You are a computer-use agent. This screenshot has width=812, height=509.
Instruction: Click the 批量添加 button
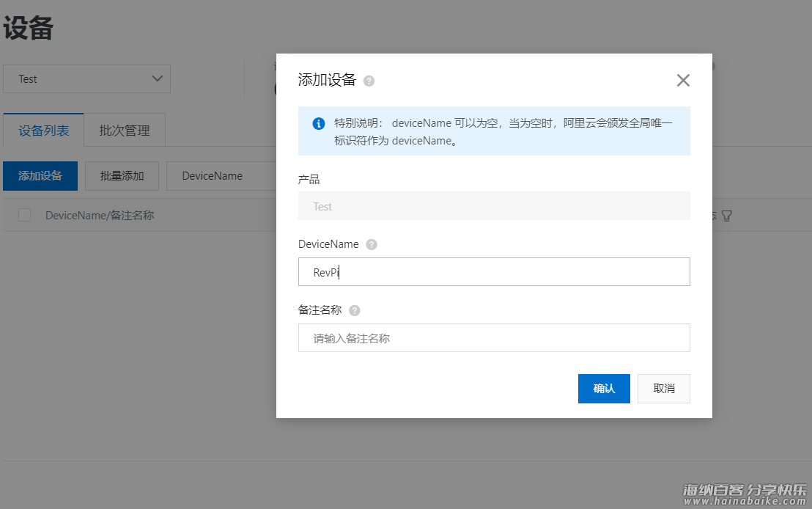(x=122, y=176)
